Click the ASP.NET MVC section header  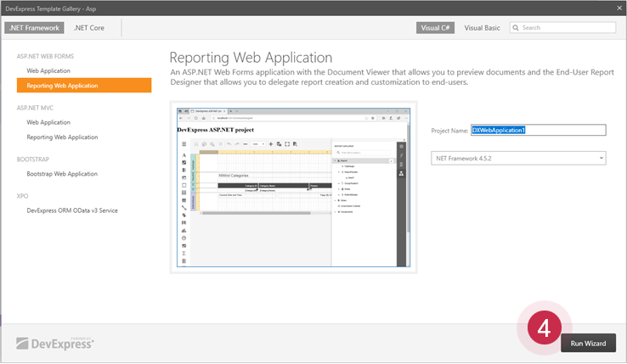35,108
